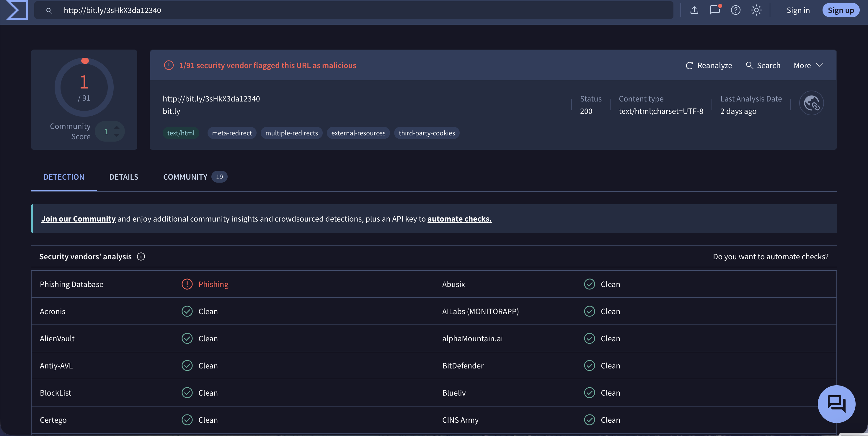Click the BitDefender vendor name
This screenshot has height=436, width=868.
click(x=463, y=365)
